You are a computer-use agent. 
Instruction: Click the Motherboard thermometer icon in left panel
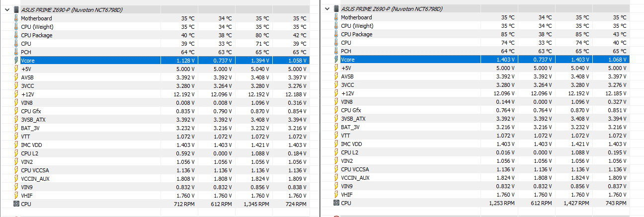16,18
